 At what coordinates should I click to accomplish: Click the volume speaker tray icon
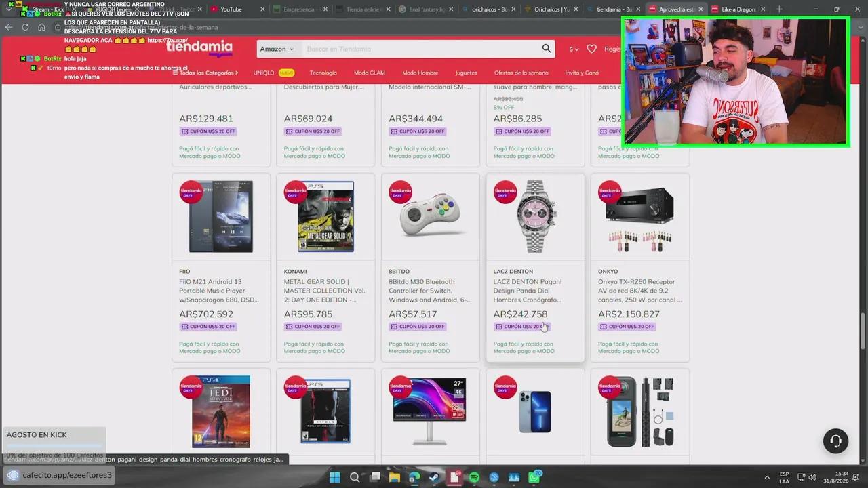pos(812,477)
